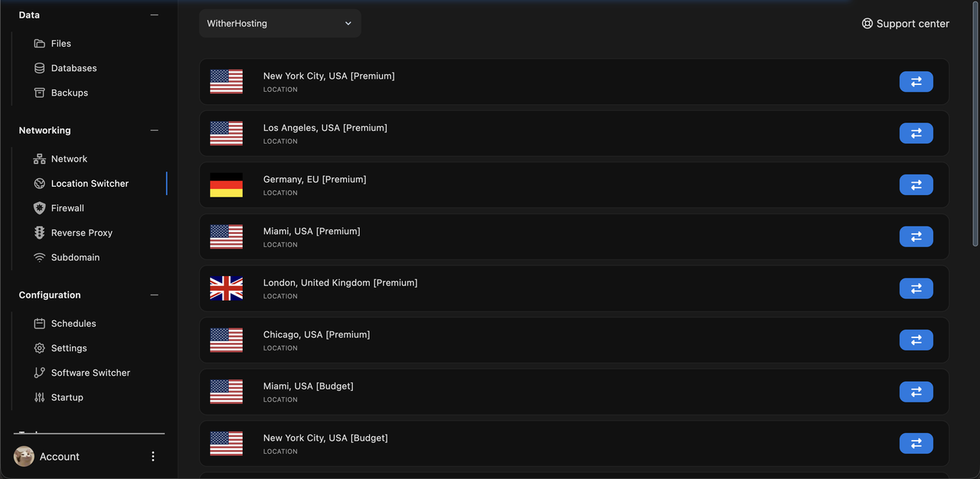Switch to London United Kingdom Premium
Viewport: 980px width, 479px height.
coord(916,288)
